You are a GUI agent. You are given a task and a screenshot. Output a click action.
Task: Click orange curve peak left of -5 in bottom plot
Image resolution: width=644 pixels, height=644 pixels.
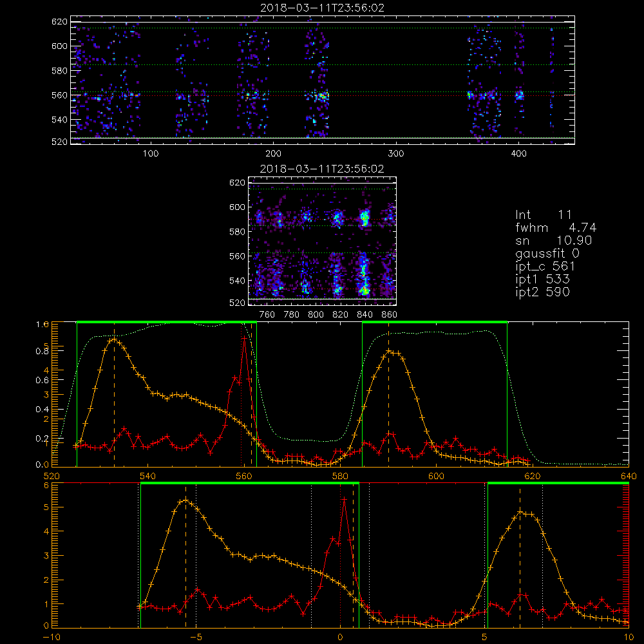coord(185,500)
